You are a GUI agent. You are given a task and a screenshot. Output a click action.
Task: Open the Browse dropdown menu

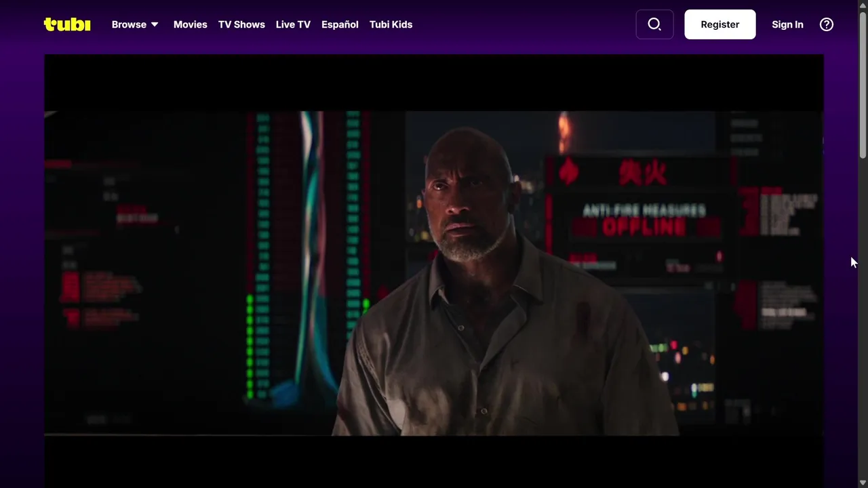coord(135,24)
